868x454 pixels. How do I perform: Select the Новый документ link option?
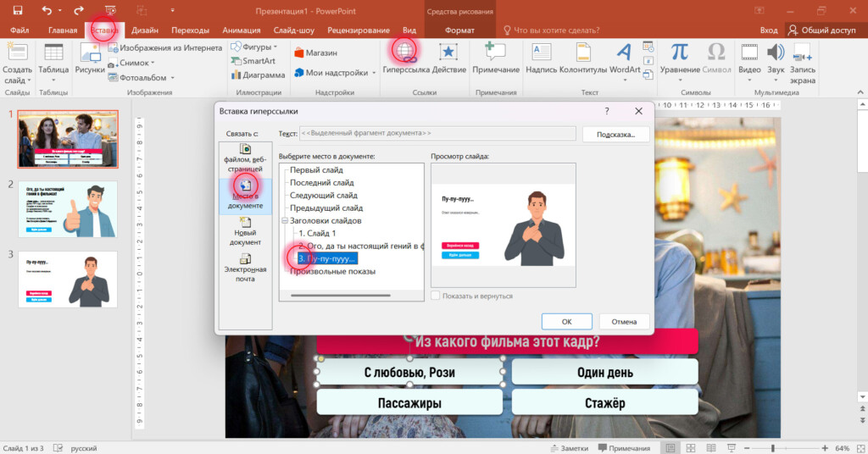[245, 230]
